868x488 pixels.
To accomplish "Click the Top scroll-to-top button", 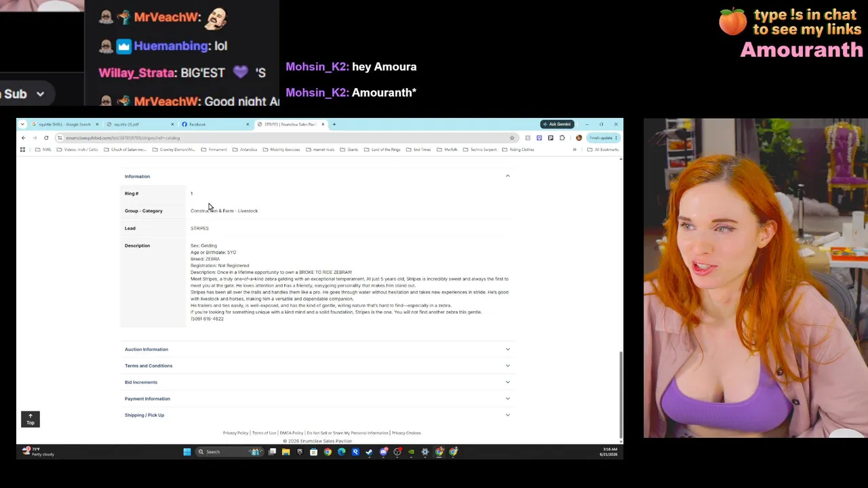I will [31, 419].
